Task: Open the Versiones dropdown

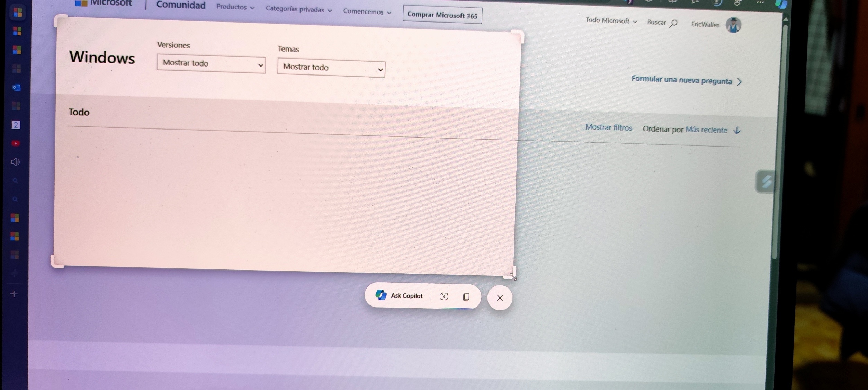Action: click(211, 64)
